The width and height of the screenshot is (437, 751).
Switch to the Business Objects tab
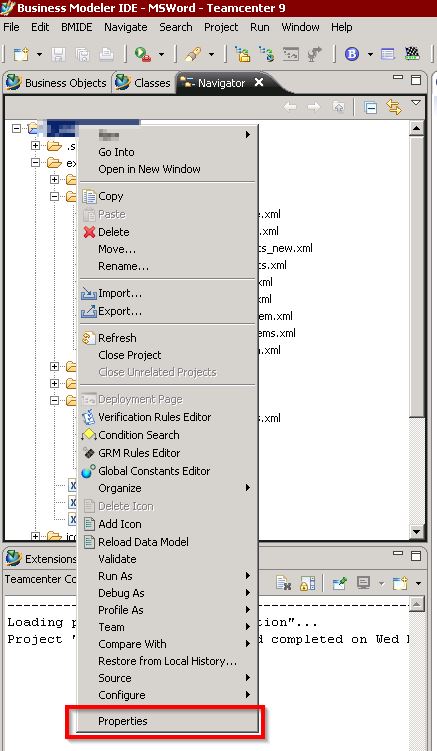pos(57,83)
